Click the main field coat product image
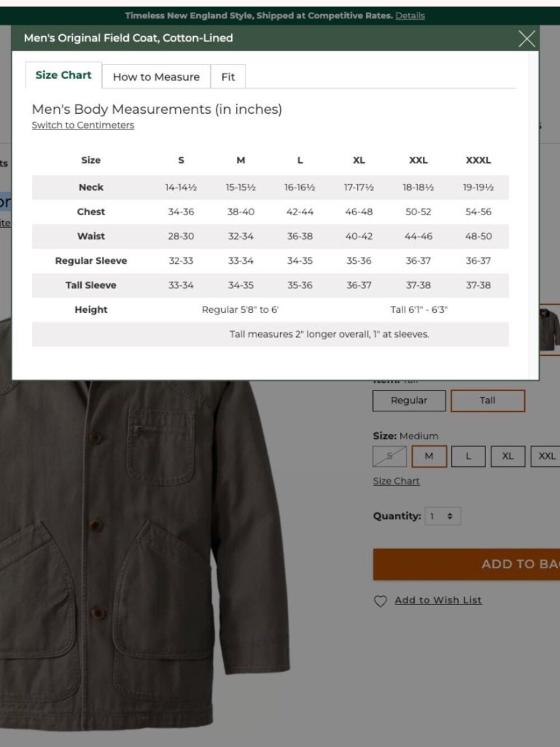 140,549
